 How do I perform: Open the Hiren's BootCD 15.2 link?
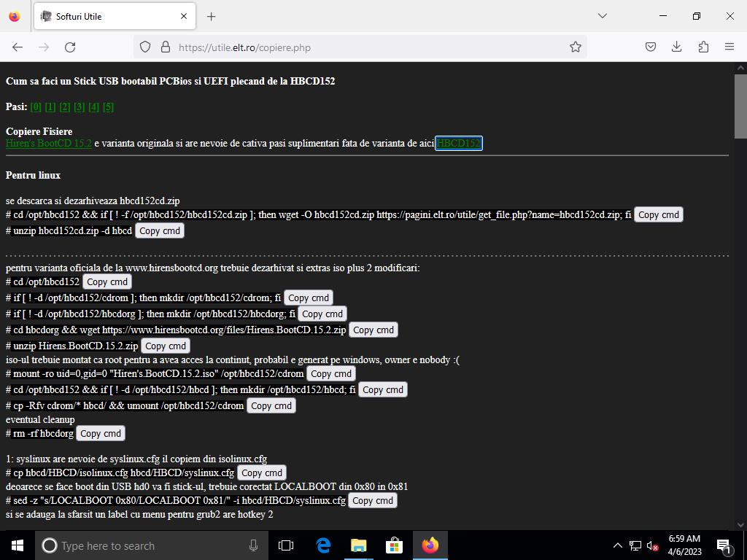(48, 144)
